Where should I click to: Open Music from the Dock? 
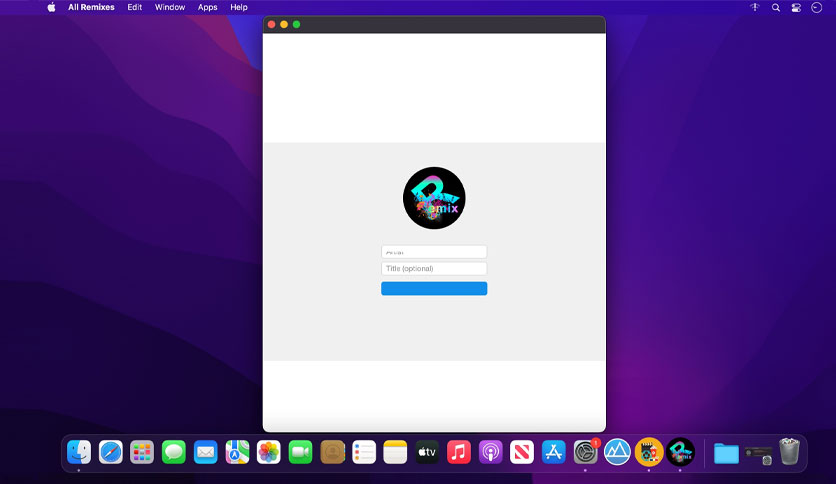(459, 453)
